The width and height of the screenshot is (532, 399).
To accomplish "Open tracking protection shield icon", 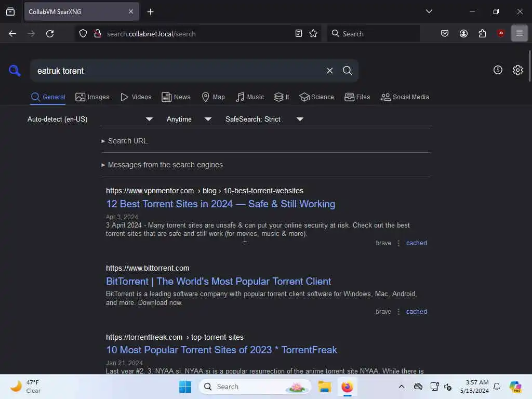I will click(x=83, y=34).
